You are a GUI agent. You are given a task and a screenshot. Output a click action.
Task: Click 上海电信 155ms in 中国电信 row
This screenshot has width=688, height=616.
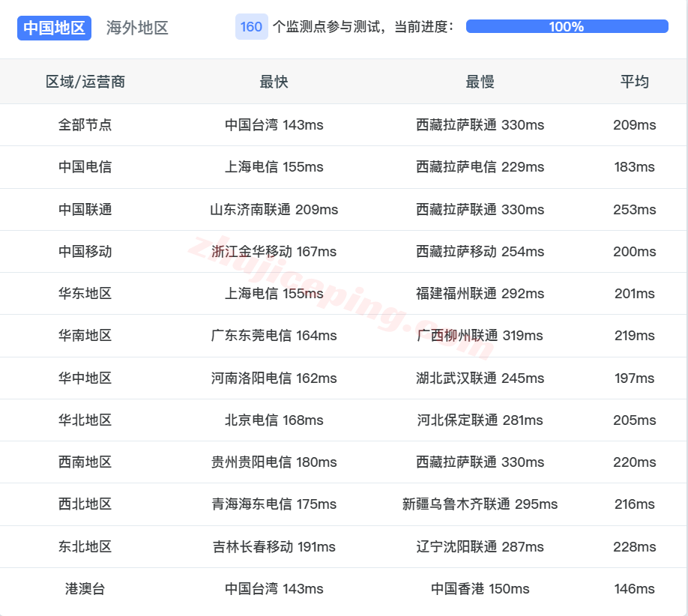[x=274, y=166]
